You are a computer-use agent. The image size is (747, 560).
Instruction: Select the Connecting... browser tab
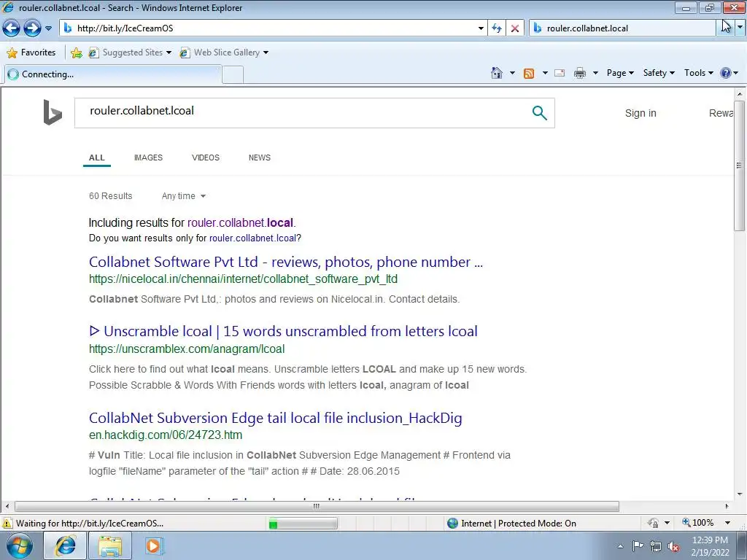(x=113, y=74)
